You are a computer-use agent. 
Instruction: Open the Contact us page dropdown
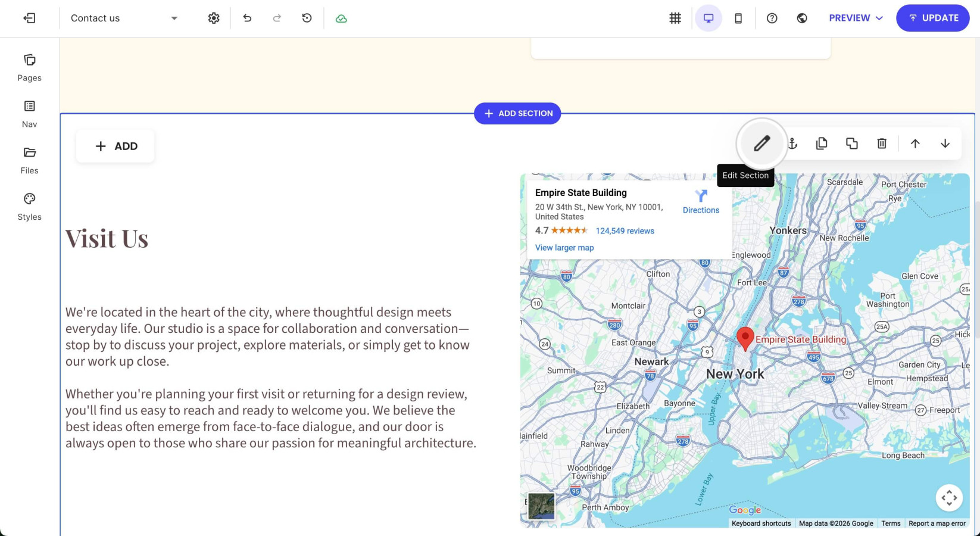click(124, 18)
